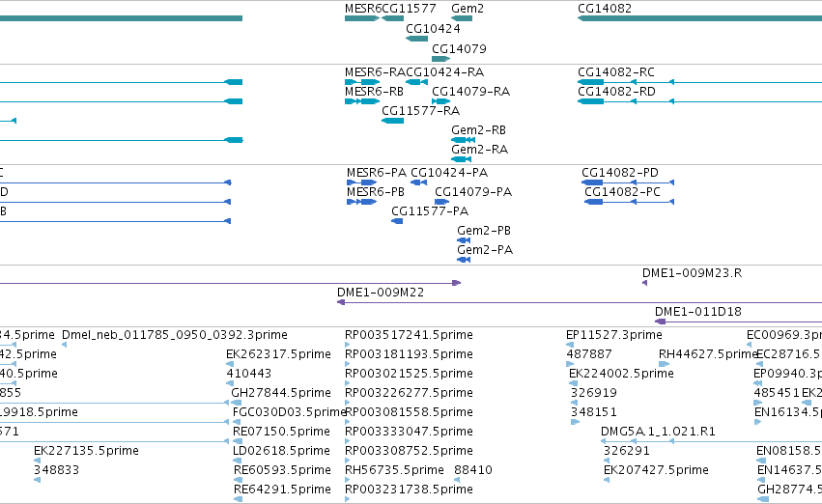This screenshot has height=504, width=822.
Task: Select protein CG11577-PA
Action: coord(430,211)
